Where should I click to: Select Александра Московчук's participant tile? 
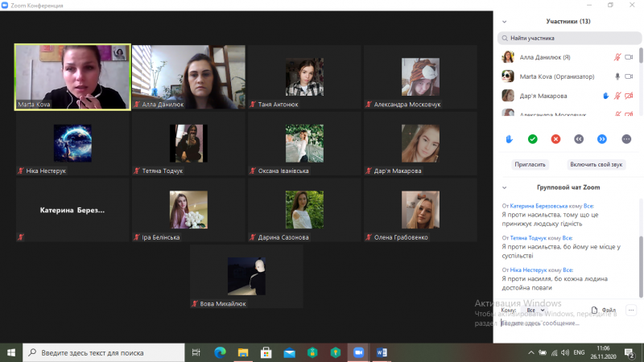click(x=420, y=77)
